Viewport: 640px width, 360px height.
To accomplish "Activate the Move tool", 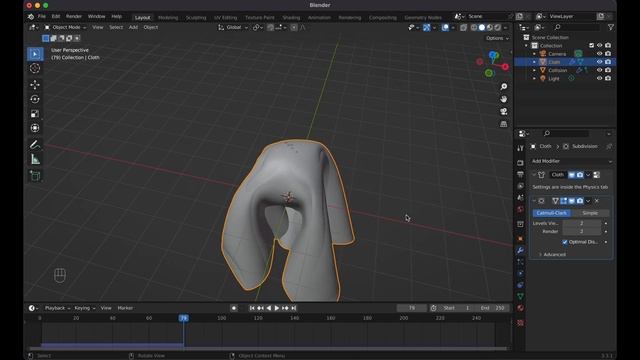I will tap(35, 84).
